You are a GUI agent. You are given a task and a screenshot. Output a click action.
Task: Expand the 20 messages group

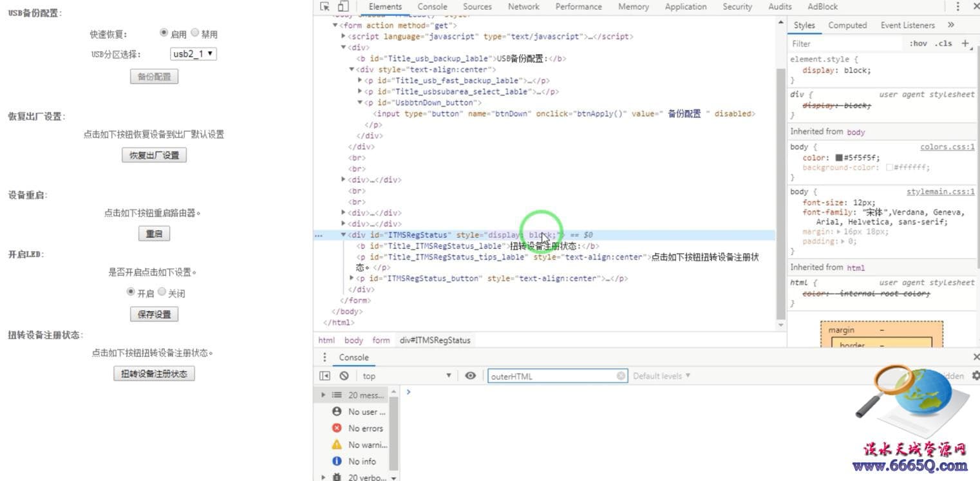323,395
